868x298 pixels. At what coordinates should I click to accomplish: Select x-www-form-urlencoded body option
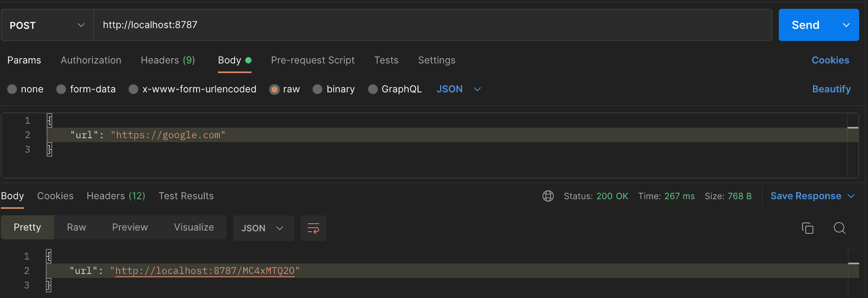point(133,89)
